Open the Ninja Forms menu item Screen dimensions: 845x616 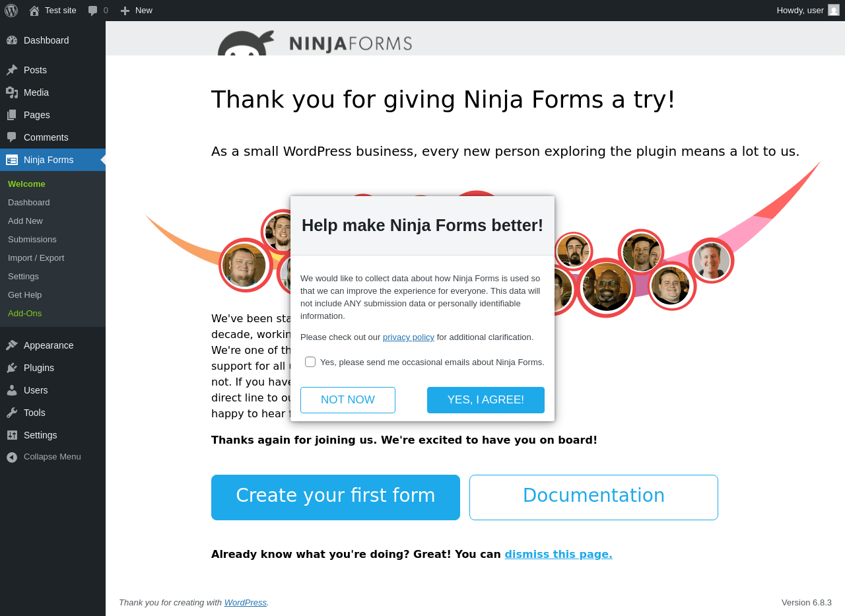click(48, 160)
